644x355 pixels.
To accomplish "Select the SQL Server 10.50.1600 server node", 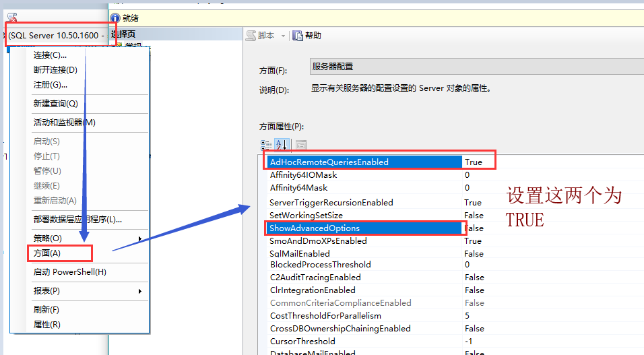I will tap(56, 35).
